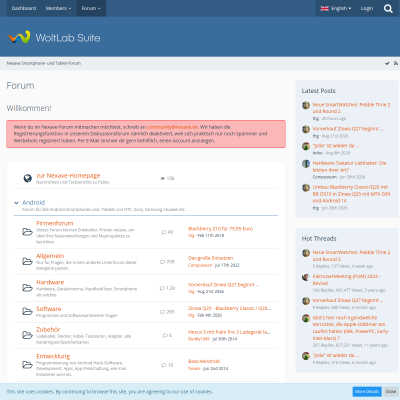Click avatar beside "Jolla" in Hot Threads

[x=306, y=356]
